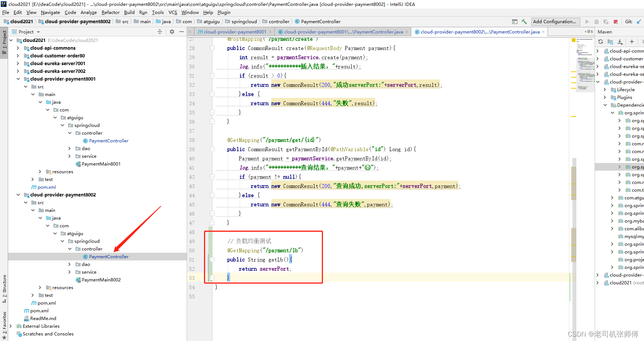
Task: Click the yellow inspection indicator square
Action: [x=574, y=40]
